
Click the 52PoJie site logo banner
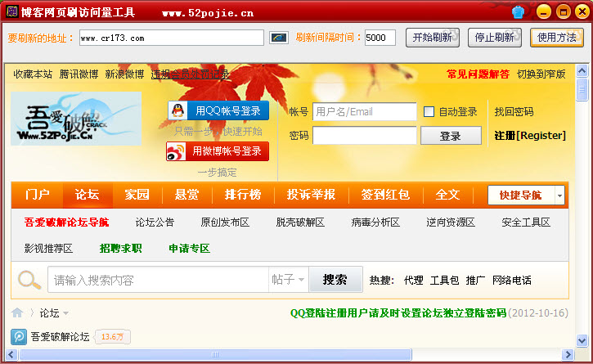76,119
